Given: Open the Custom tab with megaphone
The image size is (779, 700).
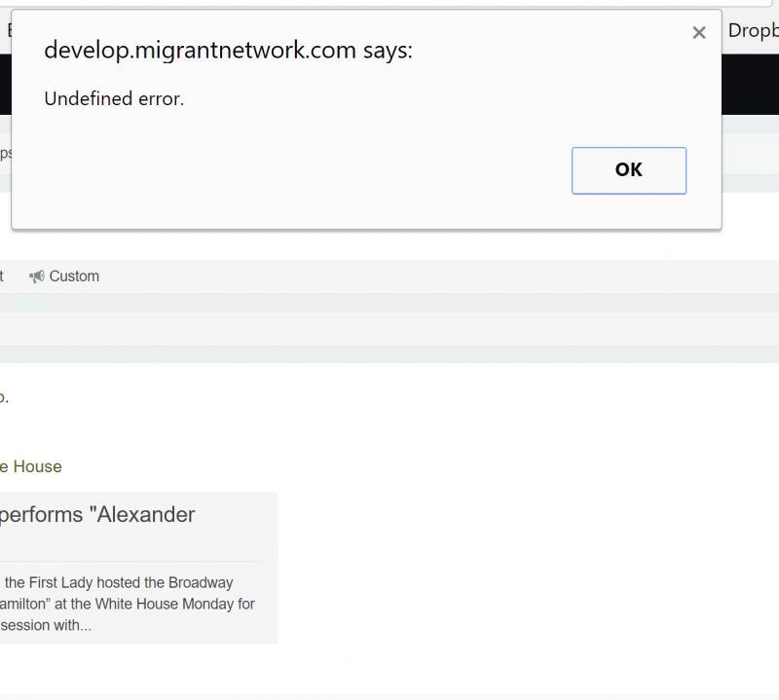Looking at the screenshot, I should coord(64,276).
